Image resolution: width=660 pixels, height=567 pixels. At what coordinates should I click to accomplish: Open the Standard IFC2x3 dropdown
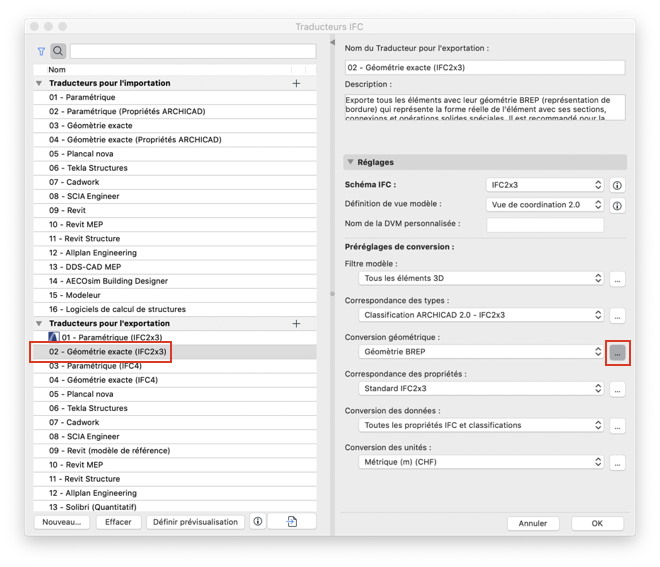(x=481, y=389)
